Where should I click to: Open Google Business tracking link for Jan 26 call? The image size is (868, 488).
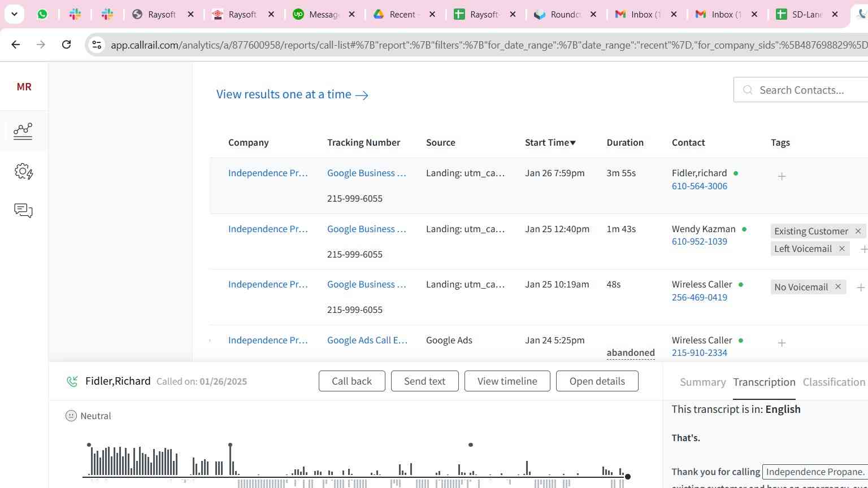(x=367, y=173)
